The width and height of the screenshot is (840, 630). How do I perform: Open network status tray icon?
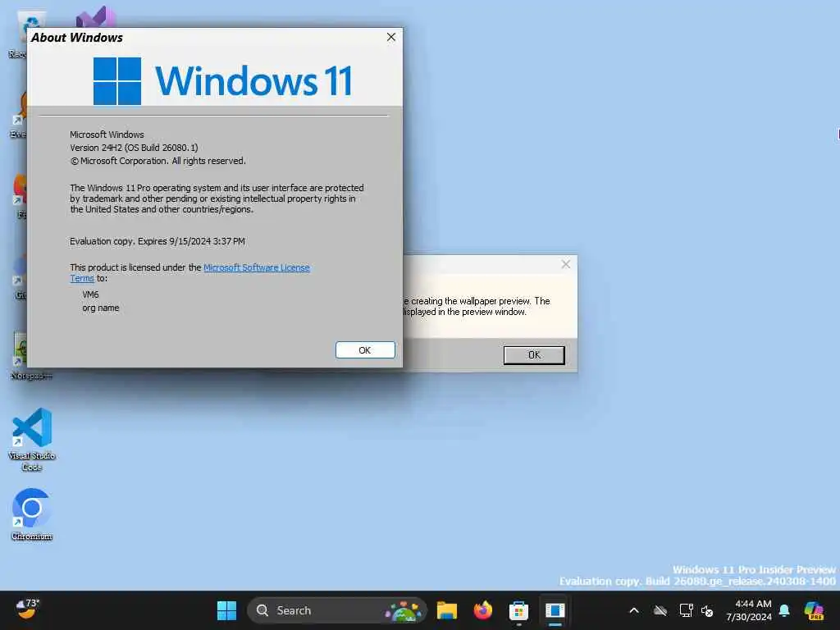686,610
